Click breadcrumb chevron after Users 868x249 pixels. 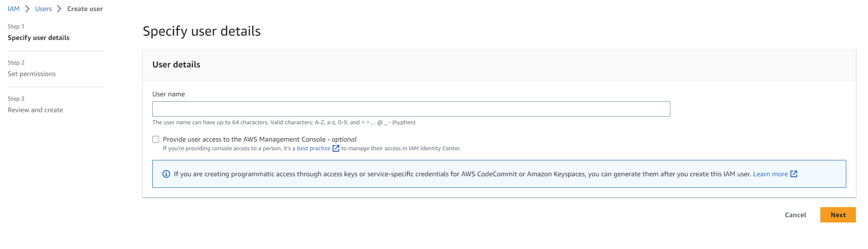pos(59,9)
